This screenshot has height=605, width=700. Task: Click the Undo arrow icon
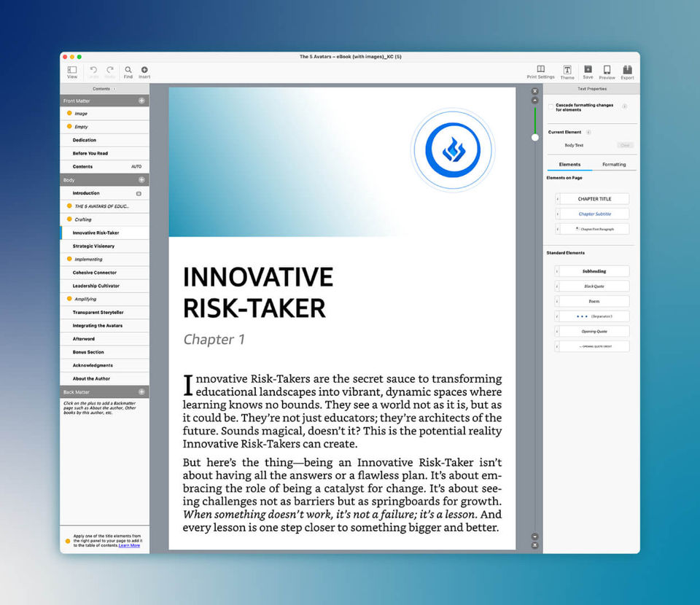[93, 70]
